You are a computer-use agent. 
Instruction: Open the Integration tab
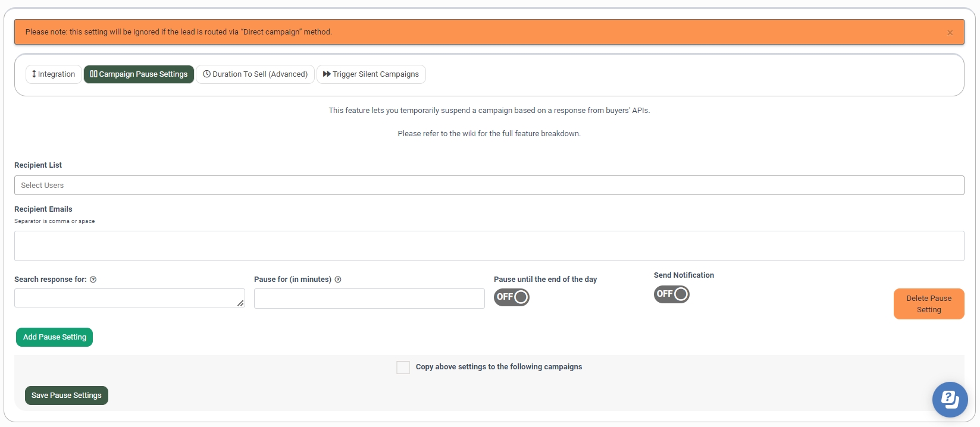[x=54, y=74]
